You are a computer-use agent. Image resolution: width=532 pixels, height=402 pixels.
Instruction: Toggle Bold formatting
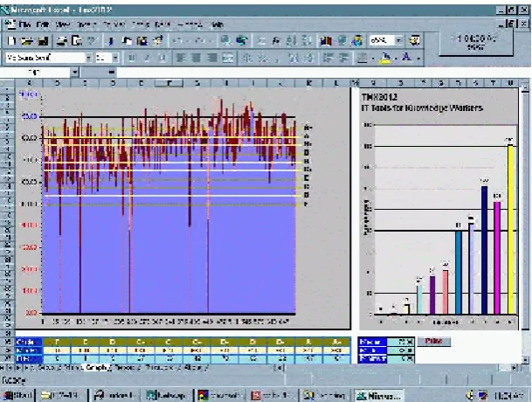click(132, 58)
